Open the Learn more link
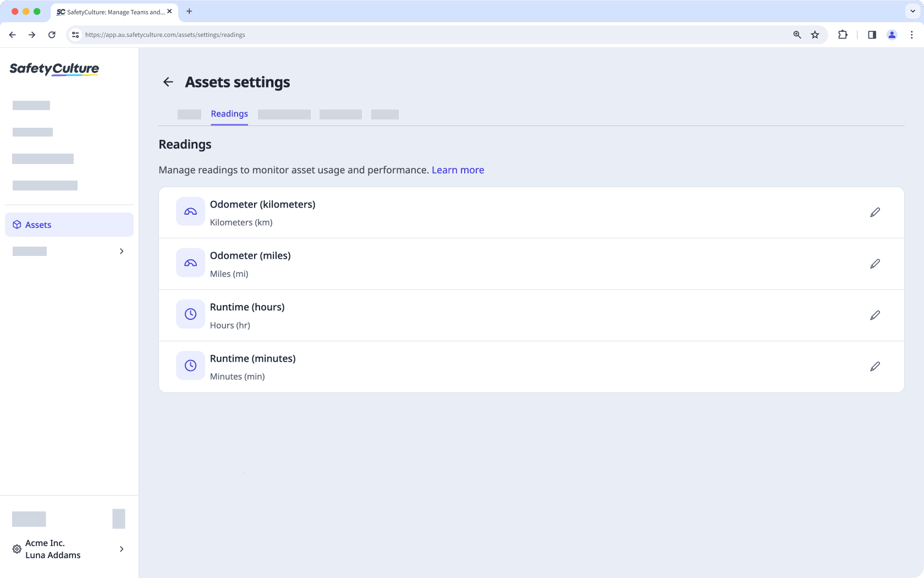 click(x=458, y=170)
